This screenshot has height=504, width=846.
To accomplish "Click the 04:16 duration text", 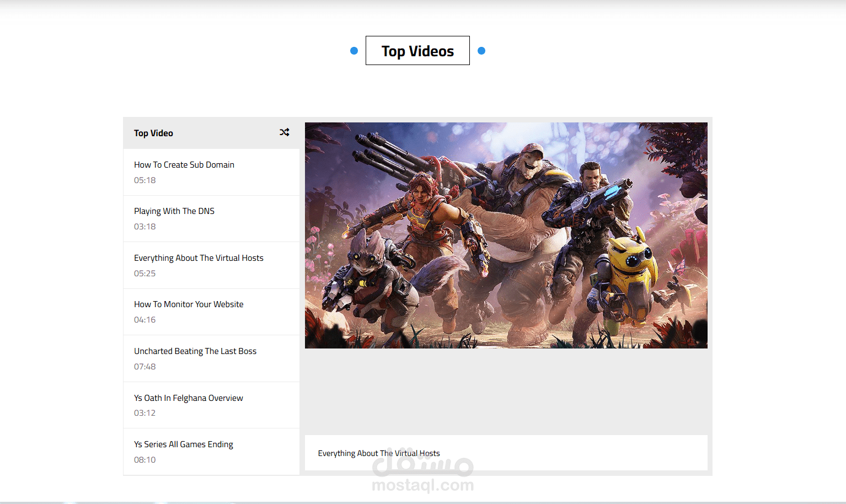I will click(145, 320).
